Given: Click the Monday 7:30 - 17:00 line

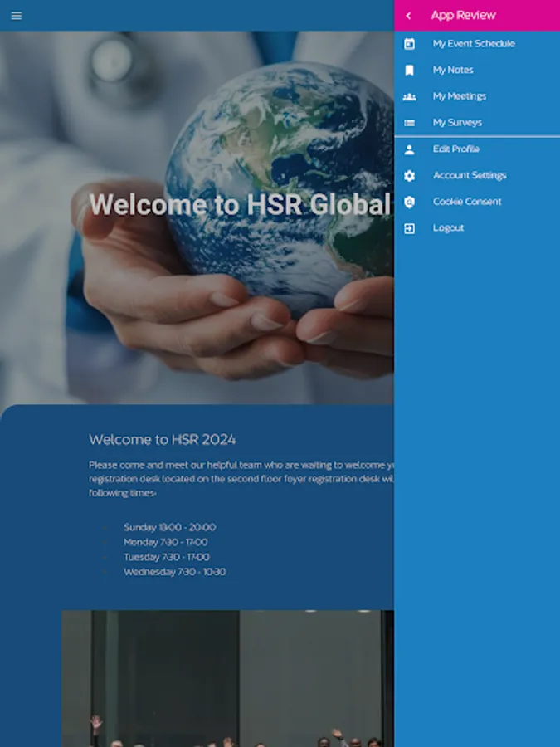Looking at the screenshot, I should point(166,542).
